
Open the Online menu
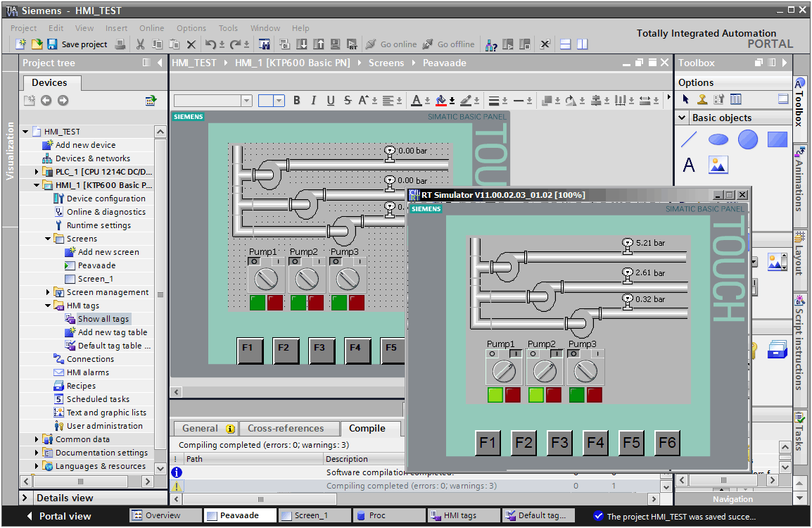pyautogui.click(x=151, y=28)
